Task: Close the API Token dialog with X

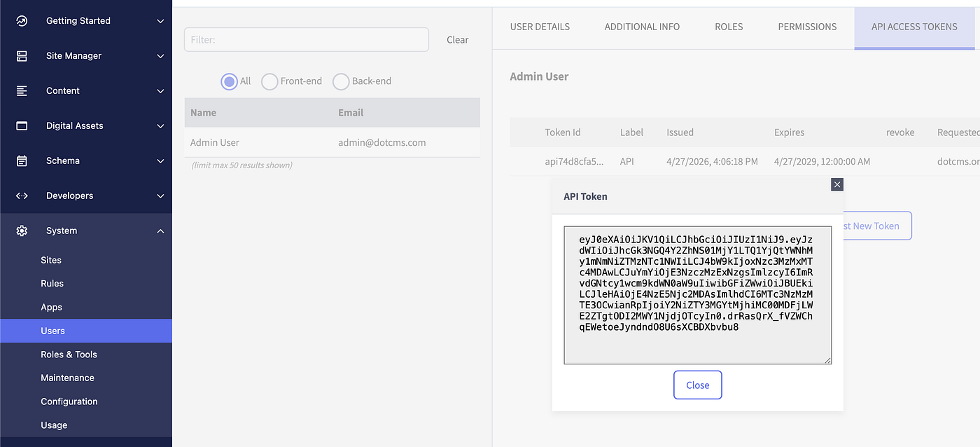Action: [837, 184]
